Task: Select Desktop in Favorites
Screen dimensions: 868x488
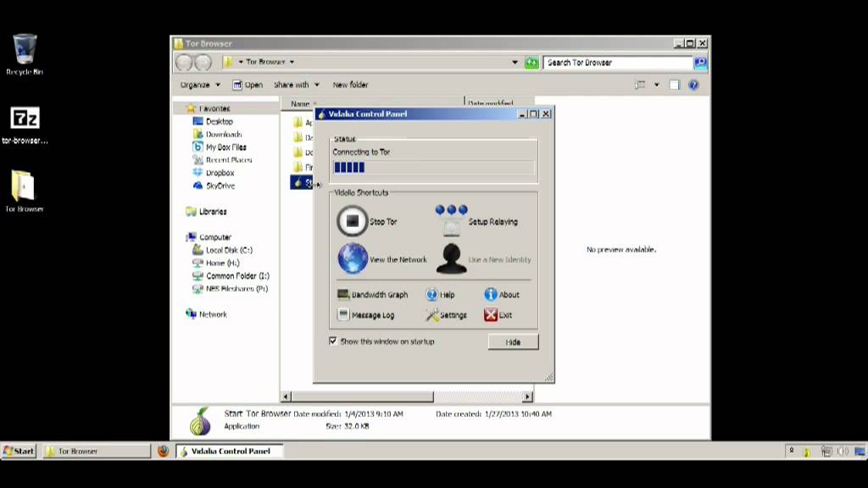Action: coord(213,121)
